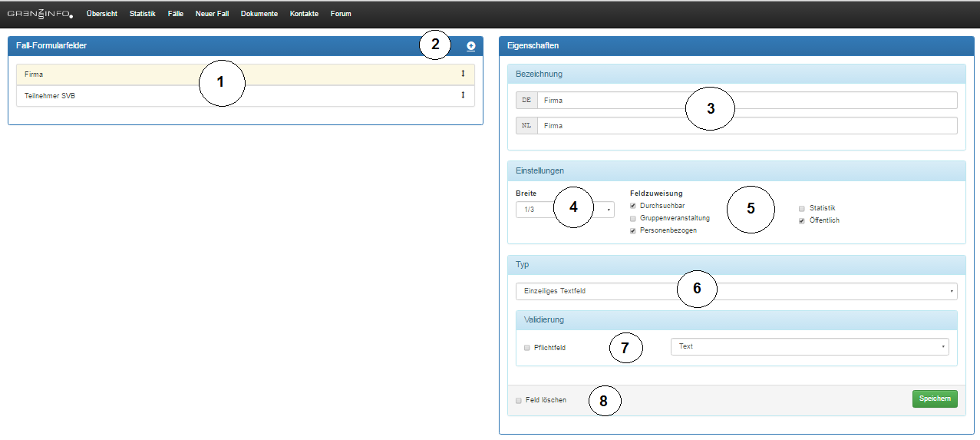Check the Pflichtfeld checkbox
This screenshot has height=440, width=980.
click(x=527, y=347)
